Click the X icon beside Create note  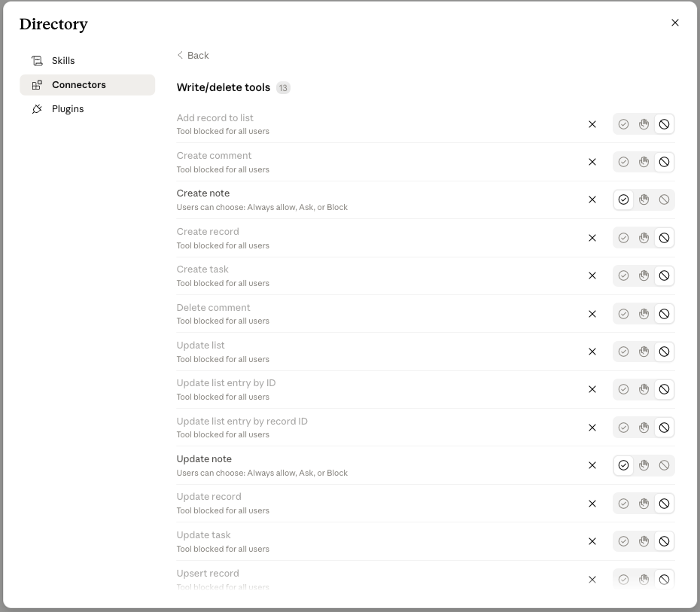(592, 199)
